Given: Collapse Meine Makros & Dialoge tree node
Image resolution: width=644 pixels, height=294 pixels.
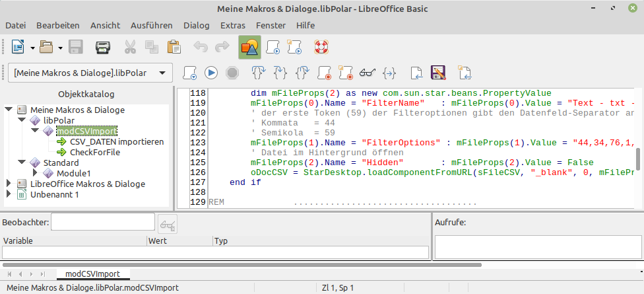Looking at the screenshot, I should [x=9, y=110].
